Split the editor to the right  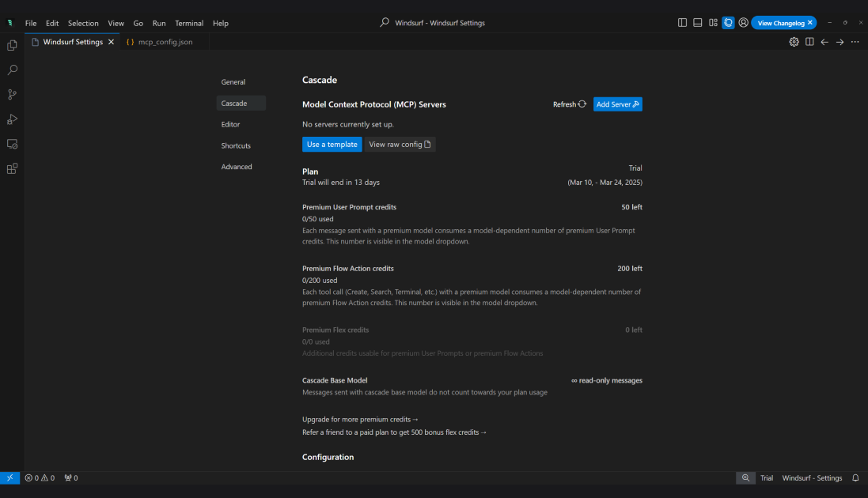coord(809,42)
